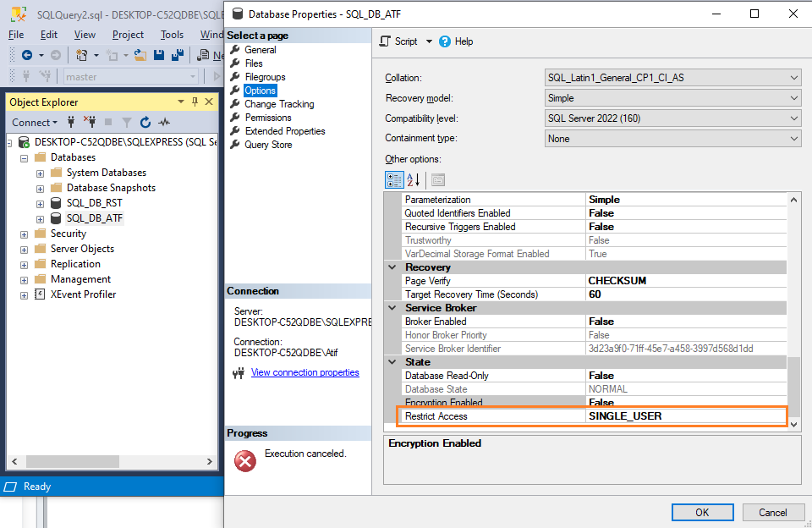
Task: Collapse the Databases tree node
Action: pyautogui.click(x=24, y=158)
